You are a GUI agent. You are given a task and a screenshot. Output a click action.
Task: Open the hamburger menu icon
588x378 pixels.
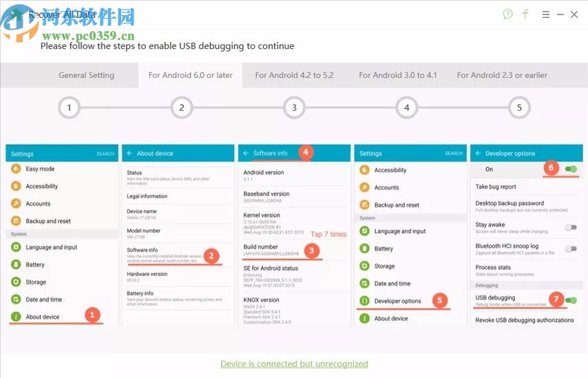[545, 14]
